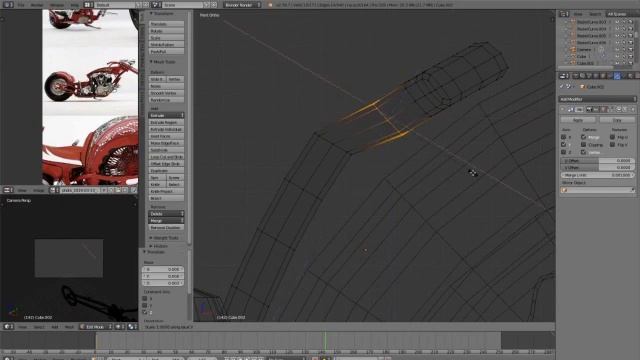Image resolution: width=640 pixels, height=360 pixels.
Task: Click the Copy modifier button
Action: (617, 120)
